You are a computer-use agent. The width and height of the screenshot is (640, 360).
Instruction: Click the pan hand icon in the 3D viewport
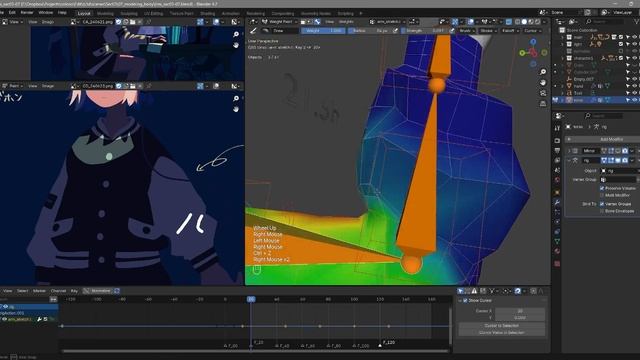coord(543,82)
